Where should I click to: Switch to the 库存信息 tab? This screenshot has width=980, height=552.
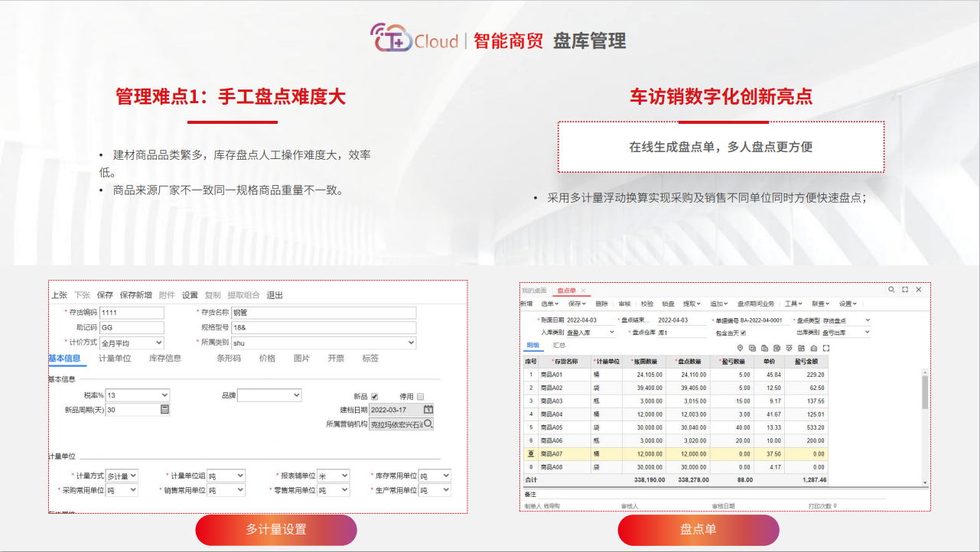point(164,359)
